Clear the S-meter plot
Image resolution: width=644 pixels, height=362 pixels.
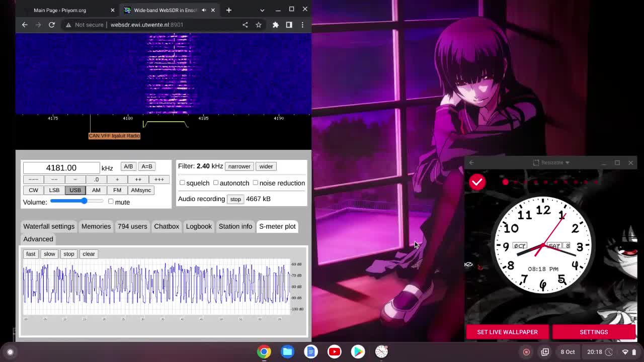pos(89,254)
